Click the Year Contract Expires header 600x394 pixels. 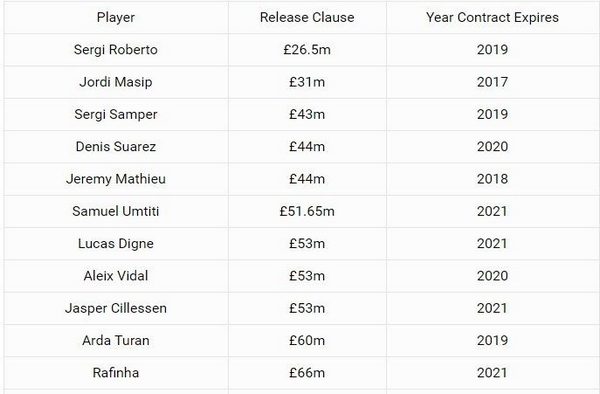tap(492, 18)
